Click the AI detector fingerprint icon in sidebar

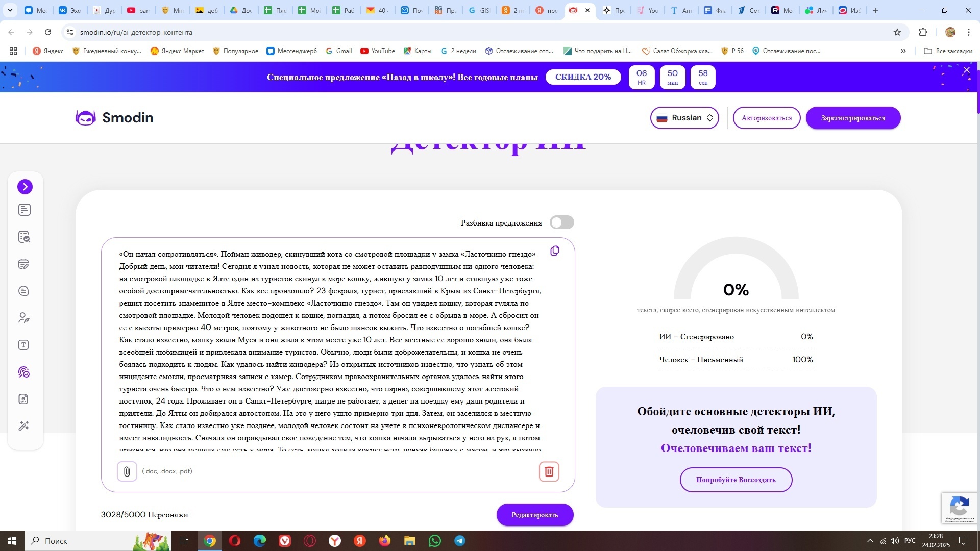(x=24, y=372)
